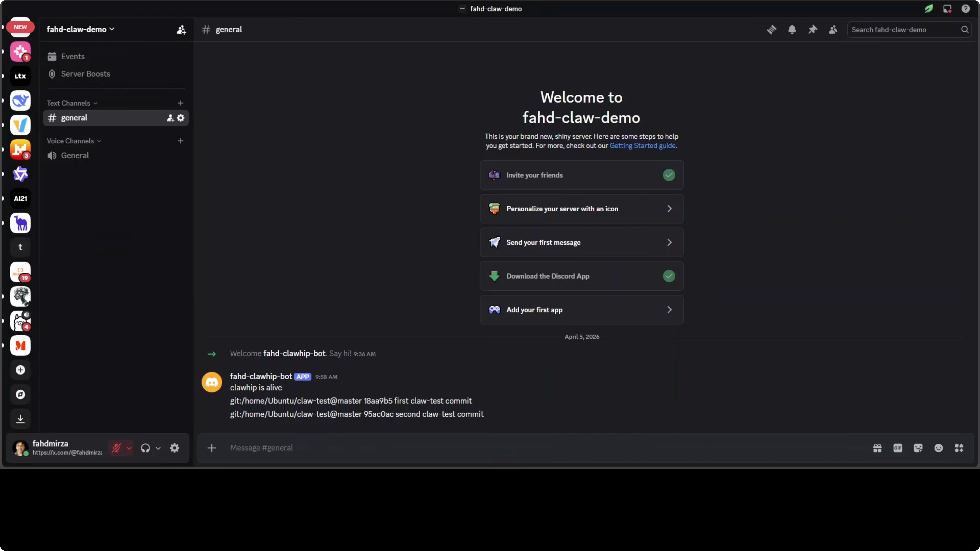Viewport: 980px width, 551px height.
Task: Click the Invite your friends checkmark
Action: (x=669, y=175)
